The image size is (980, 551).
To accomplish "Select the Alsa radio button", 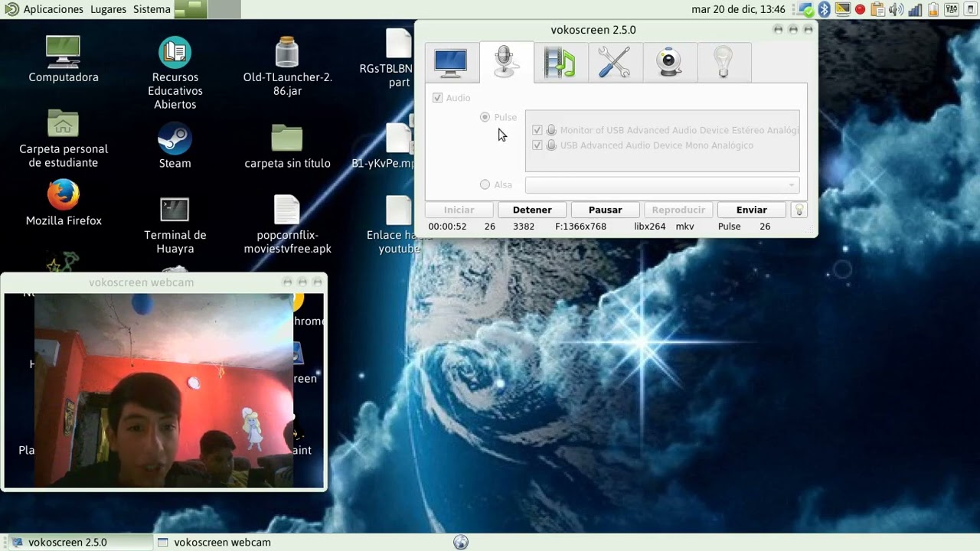I will point(485,184).
